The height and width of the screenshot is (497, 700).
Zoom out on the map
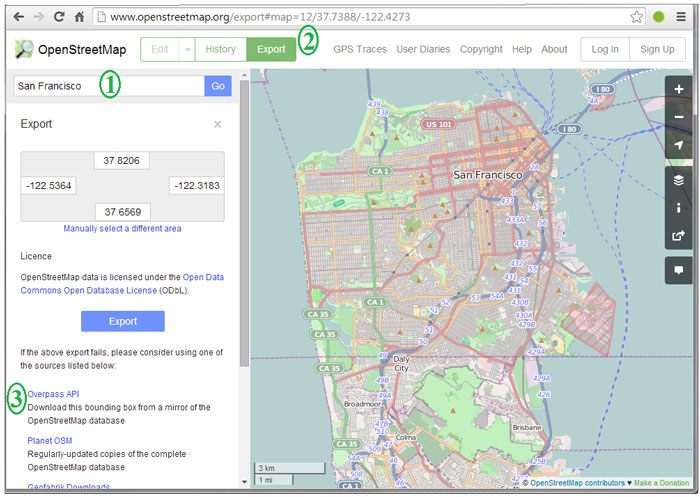[679, 117]
